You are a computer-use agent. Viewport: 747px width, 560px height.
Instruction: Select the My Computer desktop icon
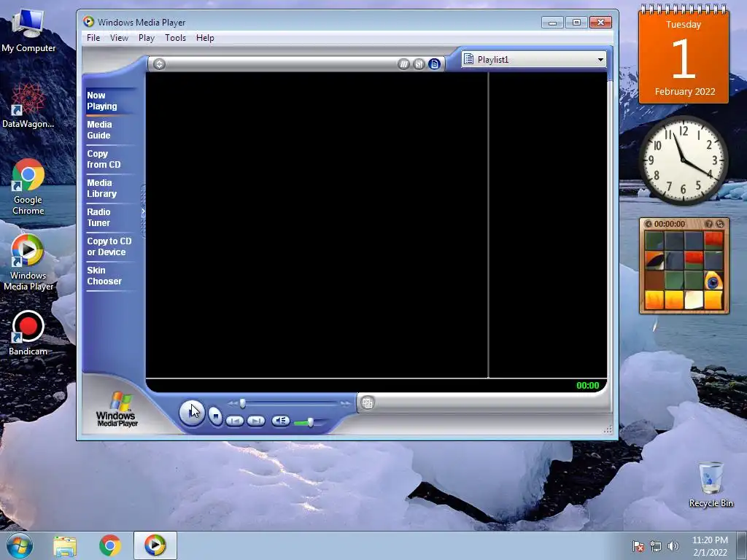(28, 31)
